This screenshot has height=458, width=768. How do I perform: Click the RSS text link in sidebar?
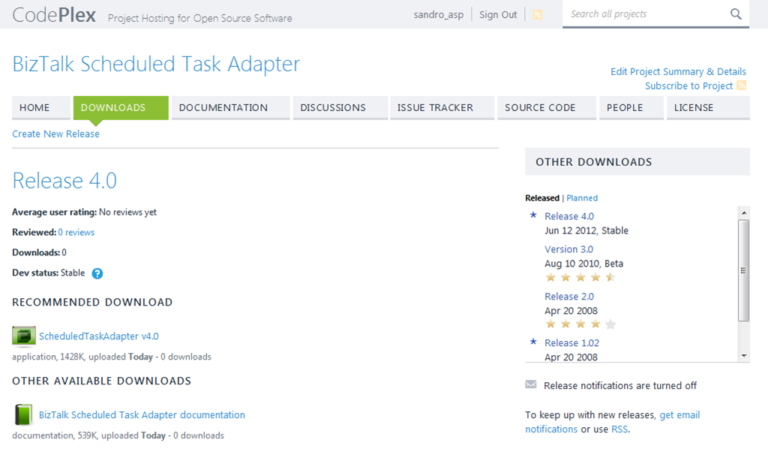(619, 429)
